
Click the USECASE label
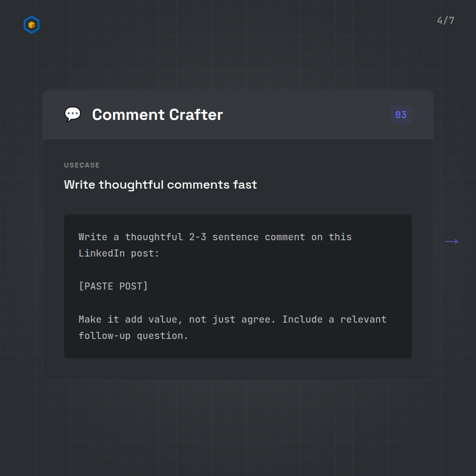82,165
